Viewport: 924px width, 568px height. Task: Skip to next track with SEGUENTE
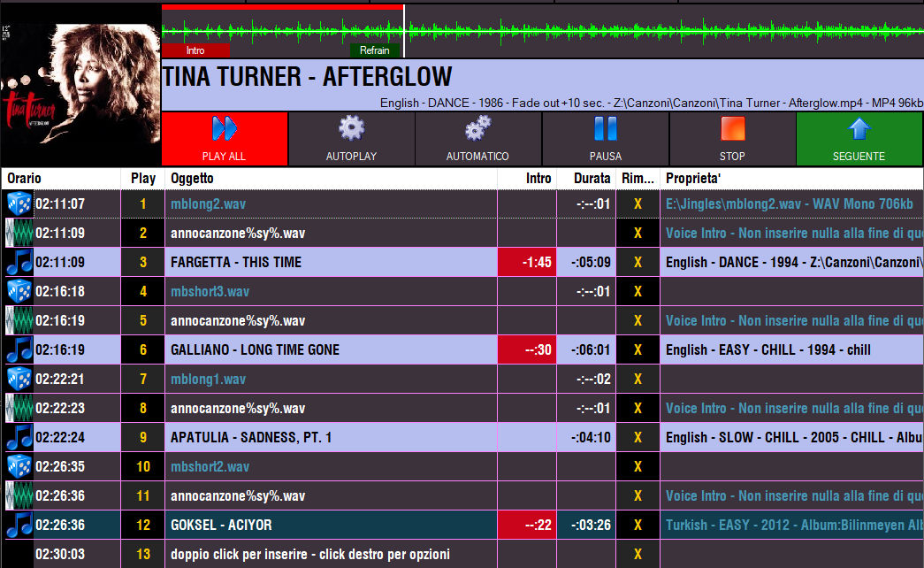click(859, 139)
